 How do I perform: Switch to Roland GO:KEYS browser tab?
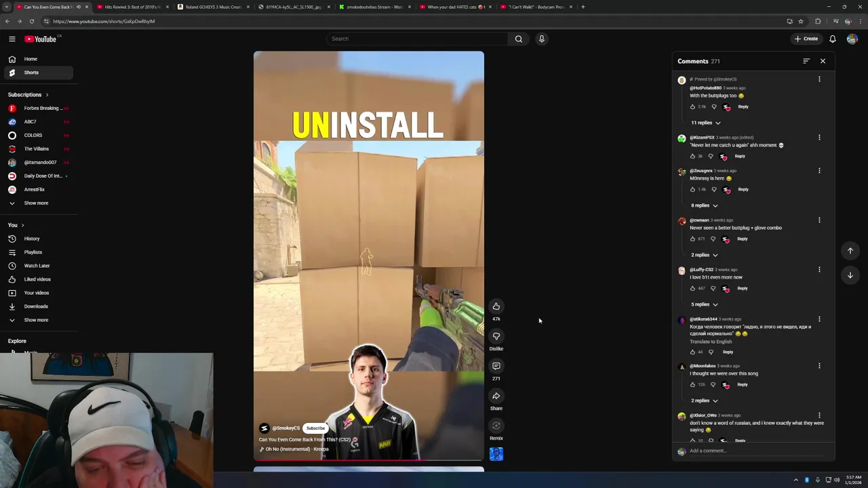[x=213, y=7]
